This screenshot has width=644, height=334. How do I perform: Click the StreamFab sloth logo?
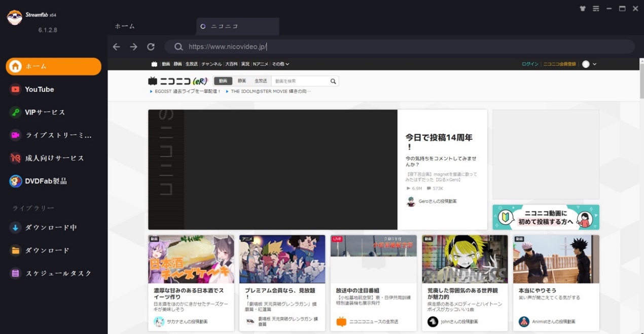pyautogui.click(x=15, y=17)
